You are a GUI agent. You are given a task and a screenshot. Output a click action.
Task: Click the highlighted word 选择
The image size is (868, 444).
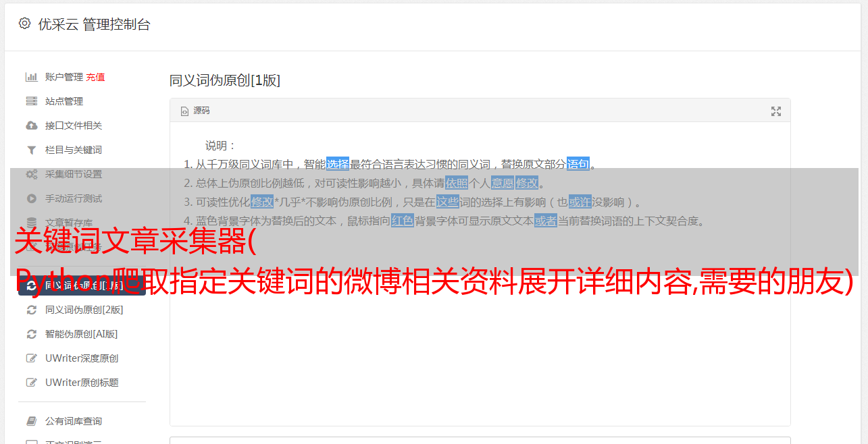(338, 164)
